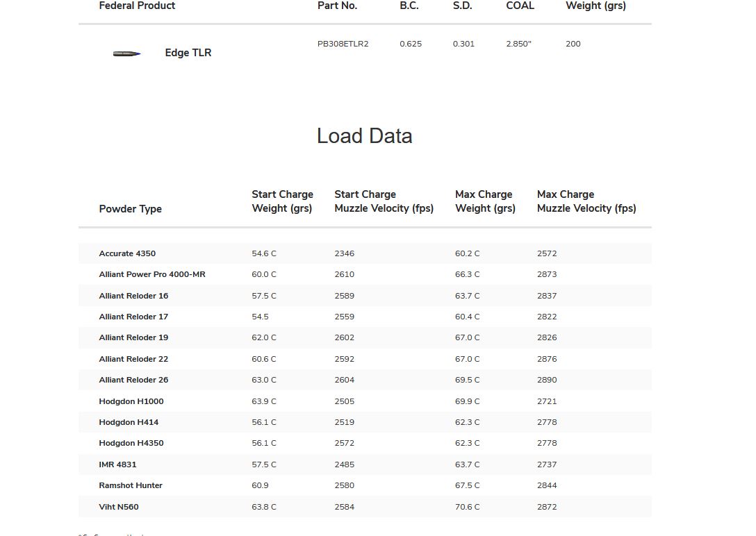The width and height of the screenshot is (756, 536).
Task: Click Reloder 22 start velocity 2592
Action: 344,359
